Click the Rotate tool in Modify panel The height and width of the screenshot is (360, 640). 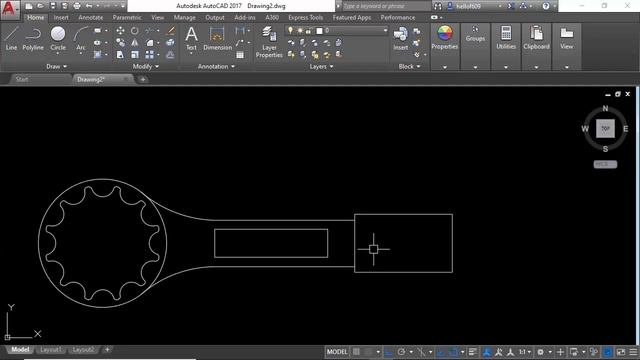pos(135,31)
